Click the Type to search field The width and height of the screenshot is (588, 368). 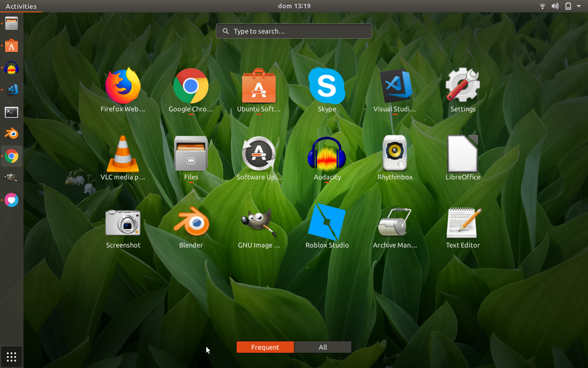tap(294, 31)
